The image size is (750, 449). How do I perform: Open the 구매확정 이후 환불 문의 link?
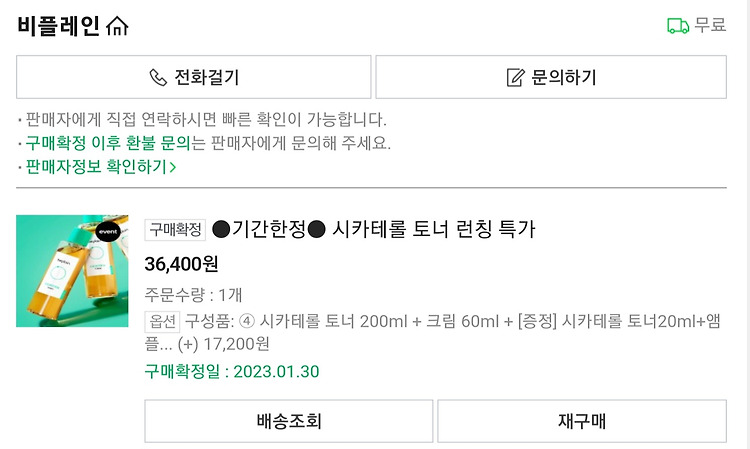tap(108, 143)
